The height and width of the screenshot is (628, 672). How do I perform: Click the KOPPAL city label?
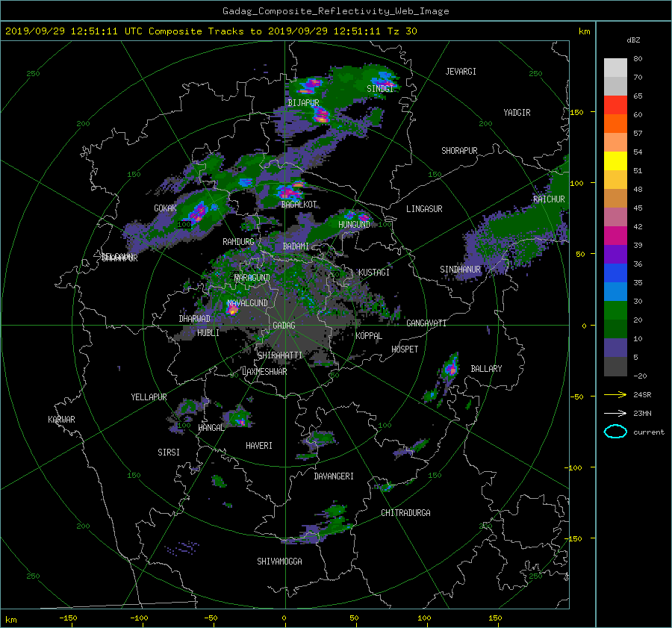pyautogui.click(x=369, y=336)
